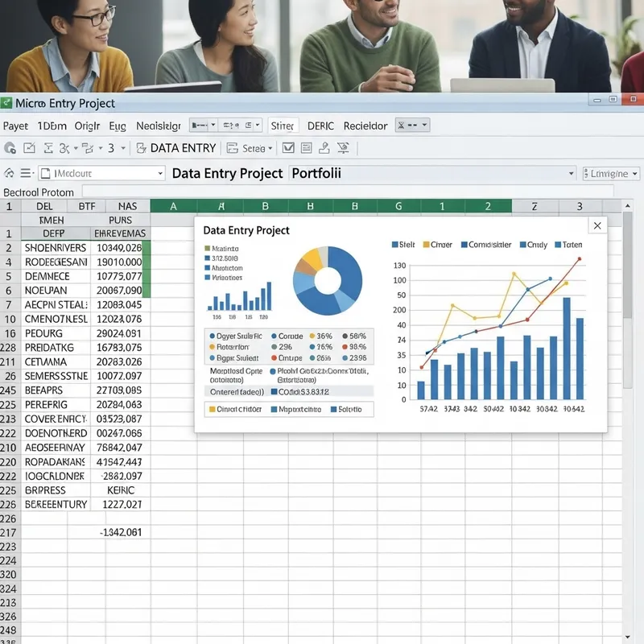Select the Stirer menu item
The image size is (644, 644).
283,126
